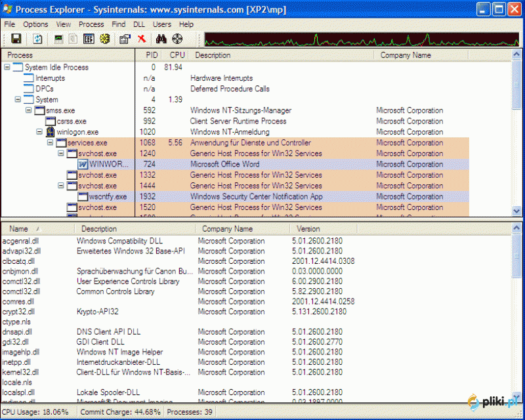Click DLL list scrollbar up arrow
The width and height of the screenshot is (525, 420).
516,228
